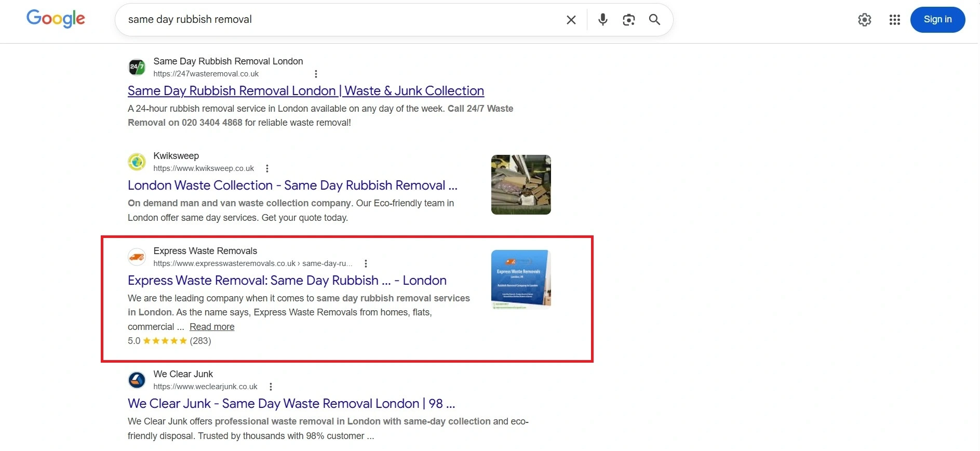980x451 pixels.
Task: Click the magnifying glass search button
Action: [654, 20]
